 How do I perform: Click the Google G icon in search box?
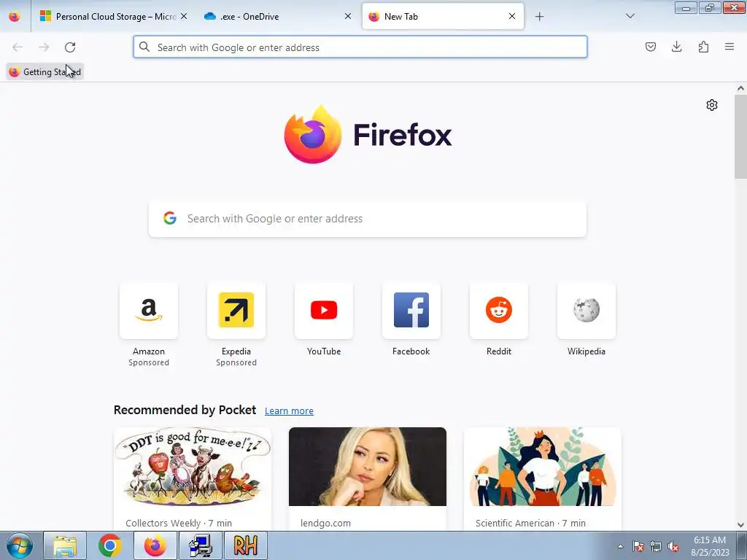click(169, 218)
